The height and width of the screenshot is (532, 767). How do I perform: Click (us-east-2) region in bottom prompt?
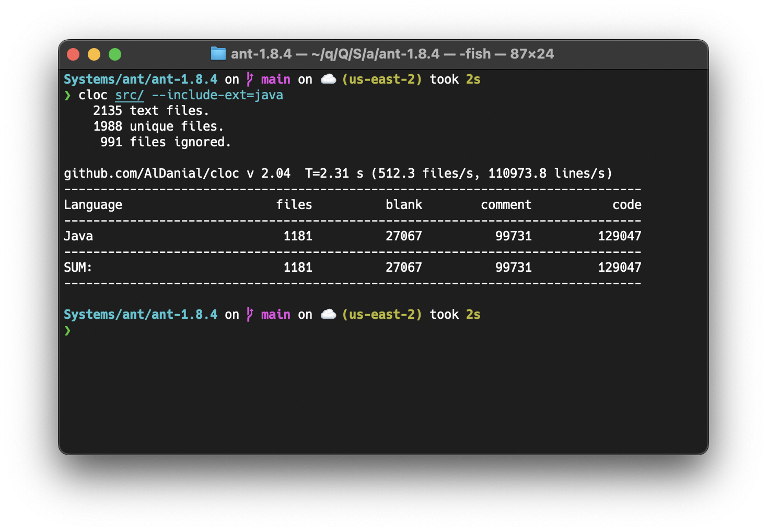(x=382, y=315)
